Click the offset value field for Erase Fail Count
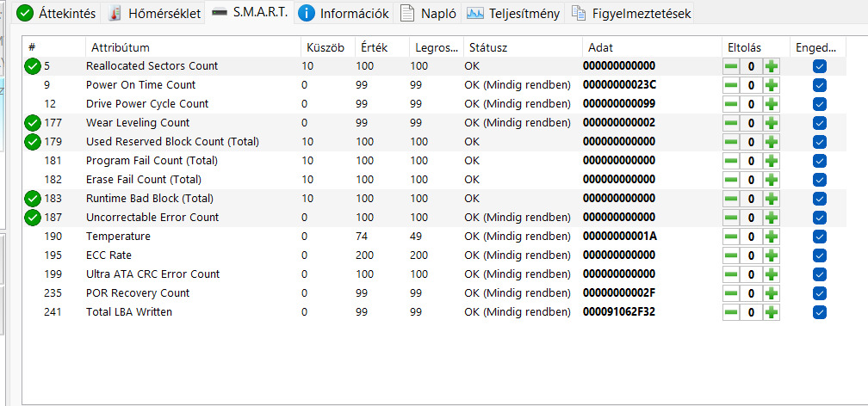This screenshot has height=406, width=868. pyautogui.click(x=751, y=180)
